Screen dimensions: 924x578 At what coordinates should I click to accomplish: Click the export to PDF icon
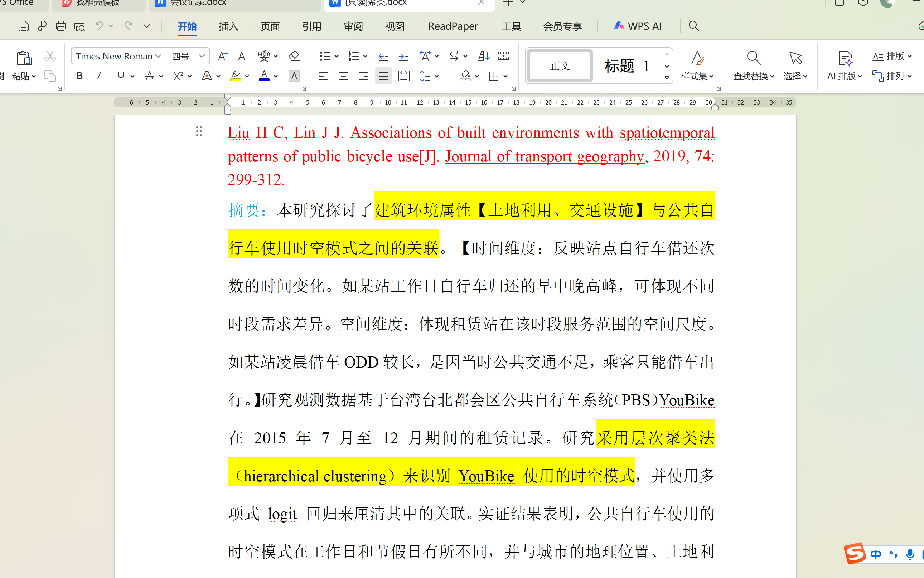click(42, 26)
